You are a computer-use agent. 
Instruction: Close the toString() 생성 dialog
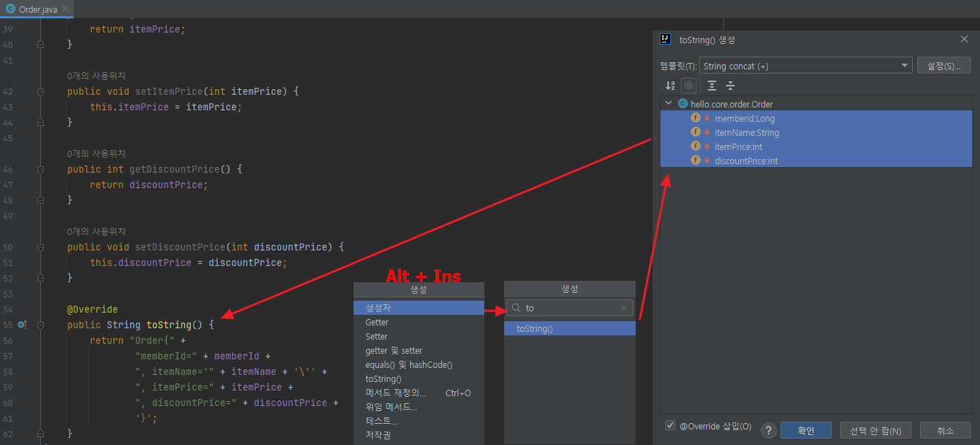[964, 40]
